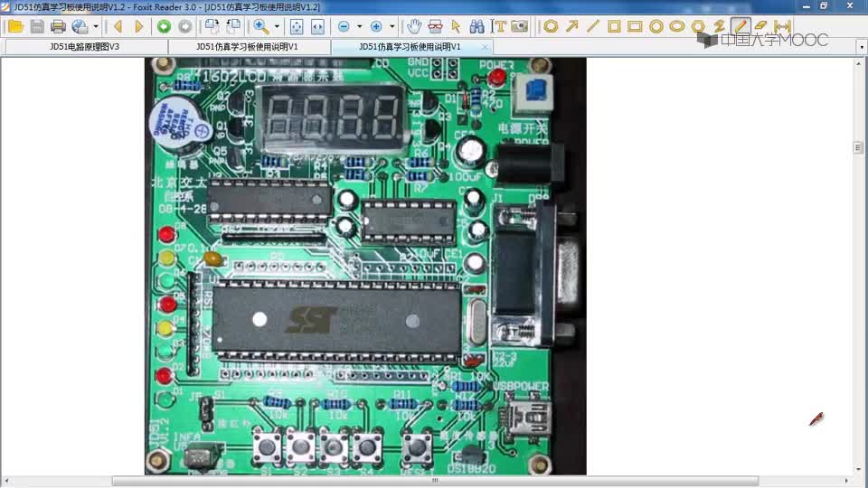Image resolution: width=868 pixels, height=488 pixels.
Task: Click the Foxit Reader title bar app icon
Action: 5,6
